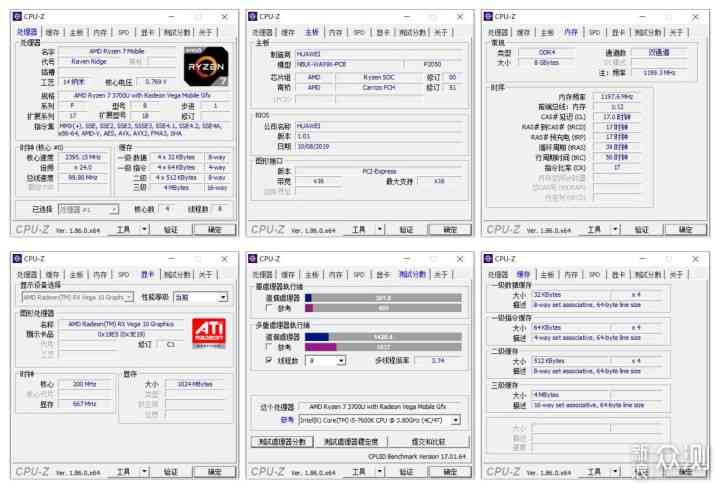Image resolution: width=720 pixels, height=489 pixels.
Task: Click 多线程倍率 value "3.74"
Action: pos(438,361)
